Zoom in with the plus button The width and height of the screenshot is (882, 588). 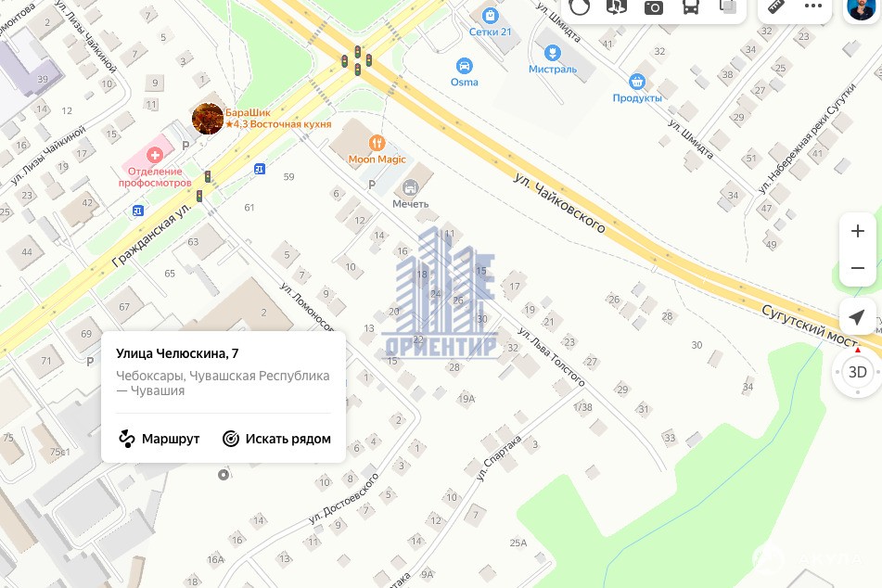coord(857,231)
